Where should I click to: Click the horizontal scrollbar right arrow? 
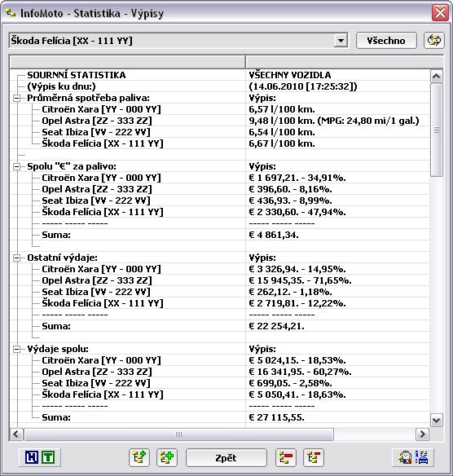(x=422, y=434)
